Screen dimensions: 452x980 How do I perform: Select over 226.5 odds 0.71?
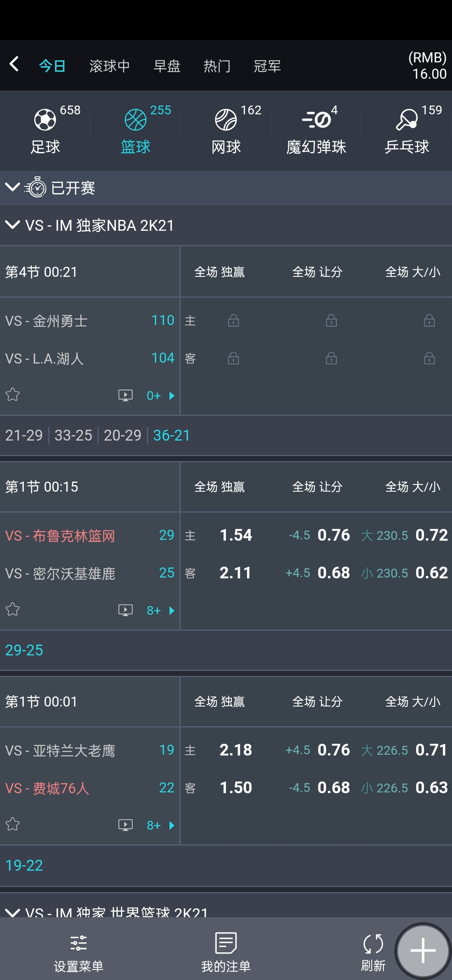(x=431, y=750)
